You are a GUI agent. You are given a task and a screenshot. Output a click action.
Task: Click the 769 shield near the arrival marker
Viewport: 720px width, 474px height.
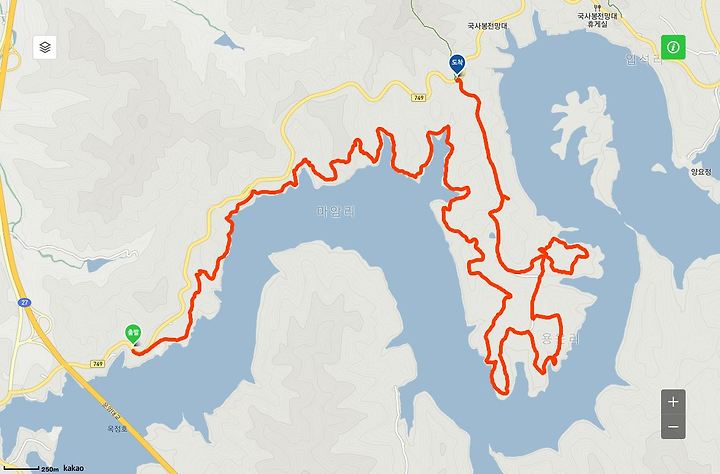click(419, 97)
